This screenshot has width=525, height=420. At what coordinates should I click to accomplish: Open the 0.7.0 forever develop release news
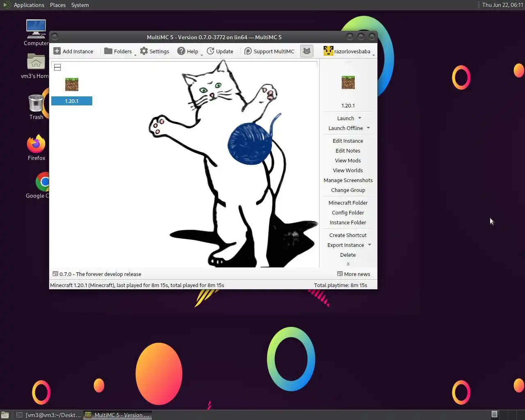click(x=97, y=274)
